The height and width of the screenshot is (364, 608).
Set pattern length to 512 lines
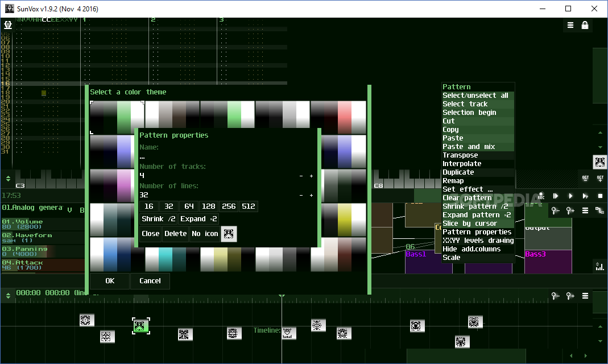(x=249, y=206)
